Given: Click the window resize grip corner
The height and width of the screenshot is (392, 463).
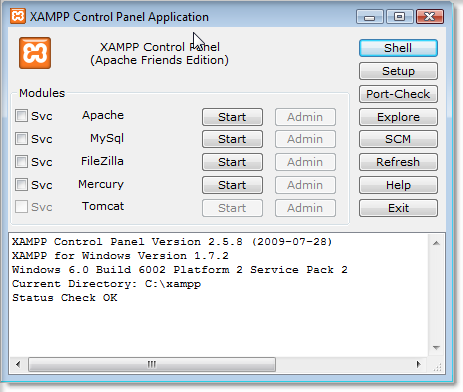Looking at the screenshot, I should (437, 367).
